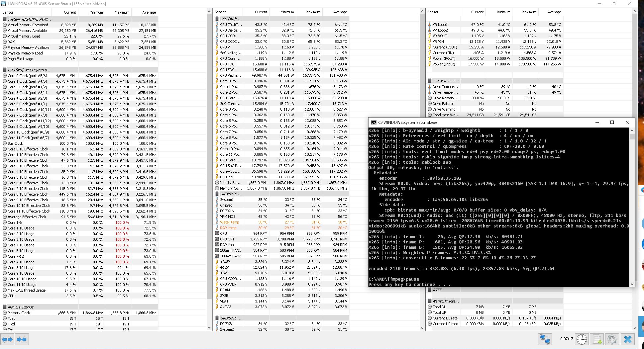Click the round icon beside Page File Usage
Image resolution: width=644 pixels, height=349 pixels.
[5, 59]
